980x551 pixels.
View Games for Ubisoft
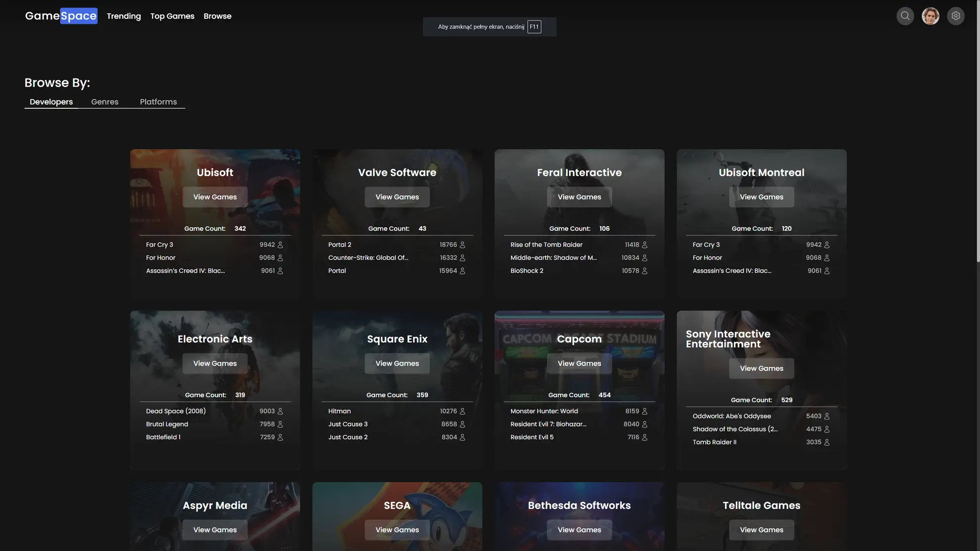(215, 197)
